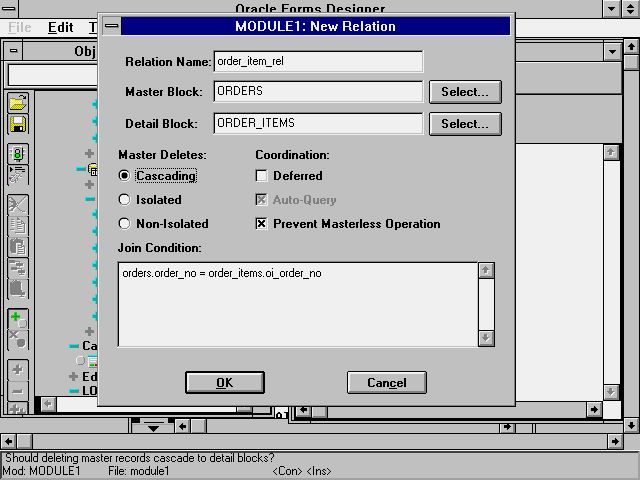Enable the Deferred coordination checkbox
The height and width of the screenshot is (480, 640).
tap(262, 176)
